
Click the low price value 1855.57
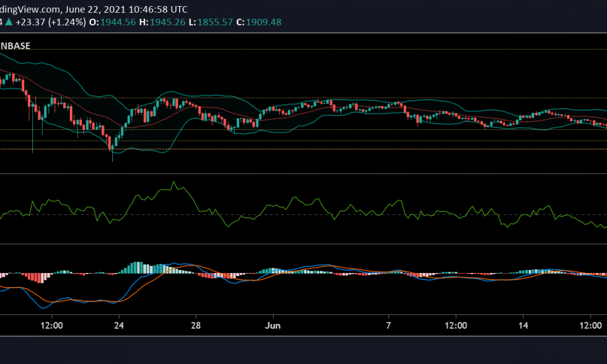pyautogui.click(x=215, y=22)
